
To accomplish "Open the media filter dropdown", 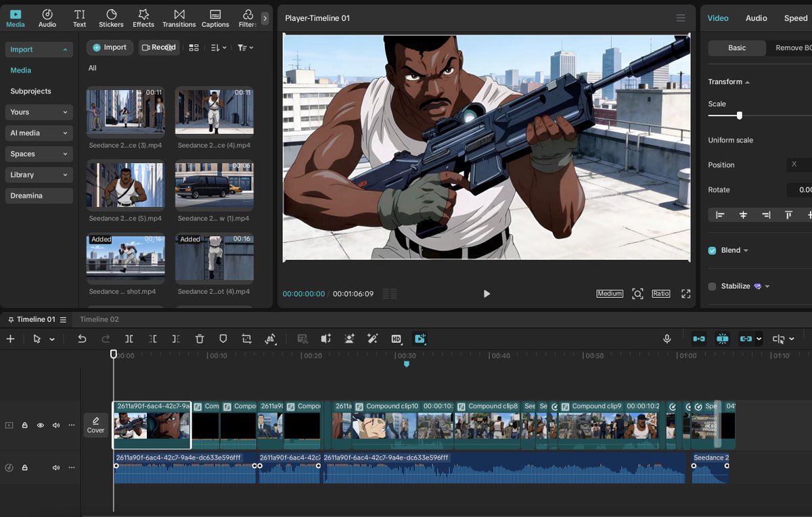I will coord(245,47).
